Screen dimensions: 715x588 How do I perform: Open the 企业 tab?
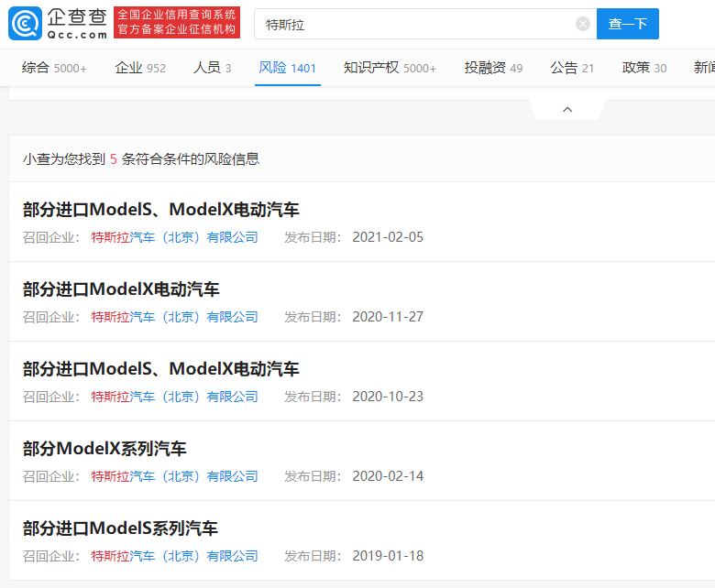pyautogui.click(x=140, y=68)
